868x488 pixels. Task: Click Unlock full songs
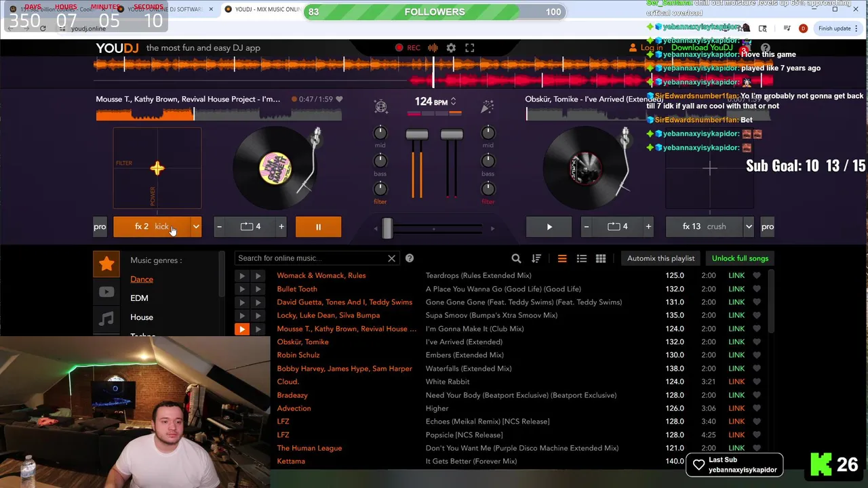pos(740,258)
